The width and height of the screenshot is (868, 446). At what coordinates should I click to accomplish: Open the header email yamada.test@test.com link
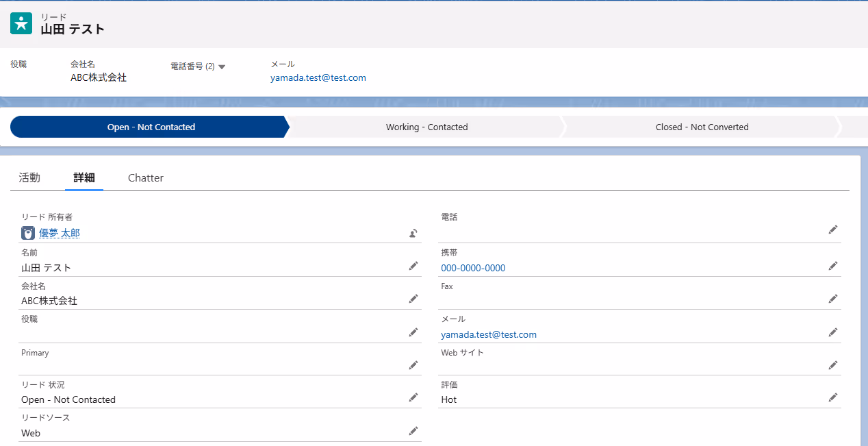point(318,77)
